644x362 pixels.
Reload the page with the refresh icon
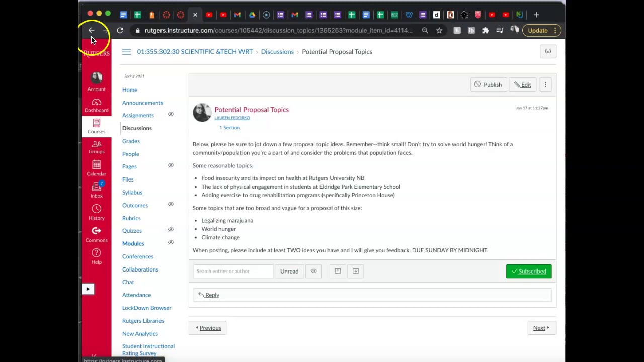click(x=120, y=30)
